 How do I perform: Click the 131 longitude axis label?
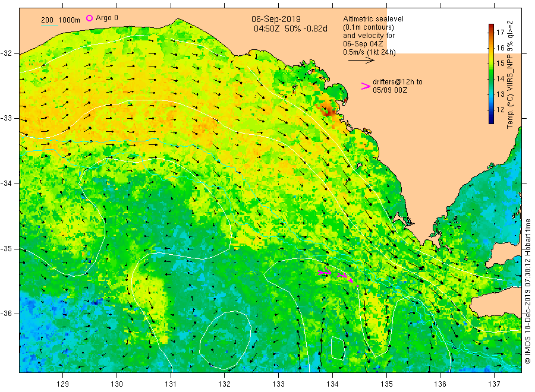point(171,384)
